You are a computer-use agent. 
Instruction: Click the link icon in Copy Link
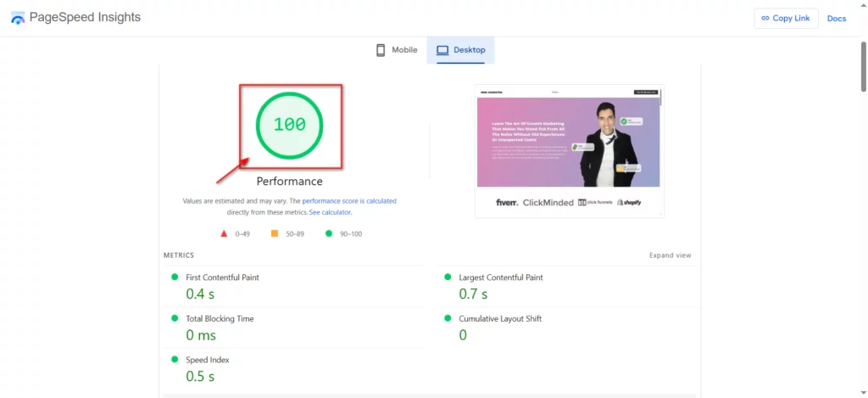pos(765,19)
